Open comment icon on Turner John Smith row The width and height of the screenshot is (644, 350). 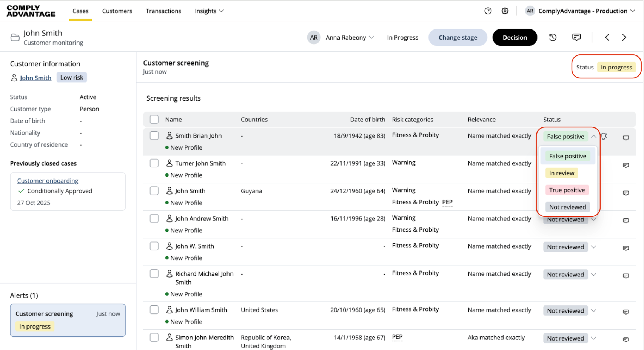pos(626,166)
